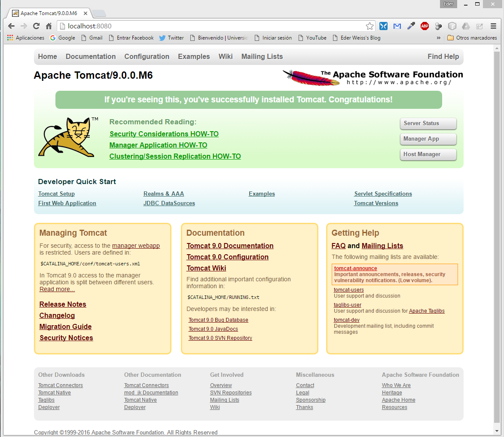504x437 pixels.
Task: Reload the current page
Action: (36, 26)
